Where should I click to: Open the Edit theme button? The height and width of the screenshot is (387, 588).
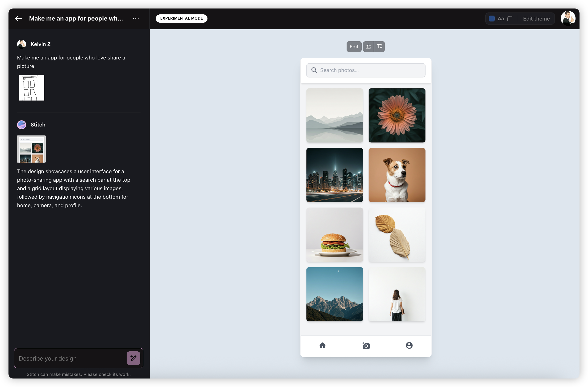(x=536, y=19)
